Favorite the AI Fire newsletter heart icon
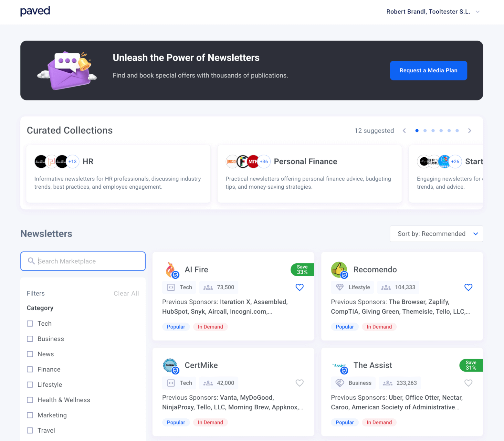504x441 pixels. pos(299,287)
